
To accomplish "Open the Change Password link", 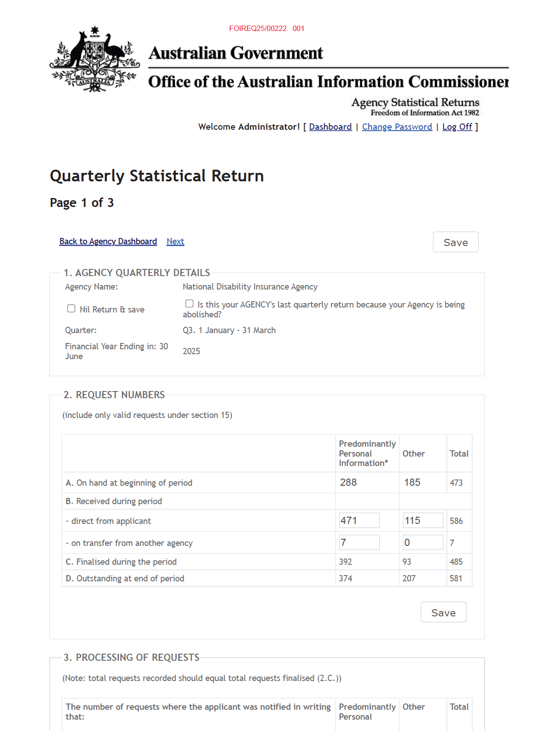I will tap(397, 127).
